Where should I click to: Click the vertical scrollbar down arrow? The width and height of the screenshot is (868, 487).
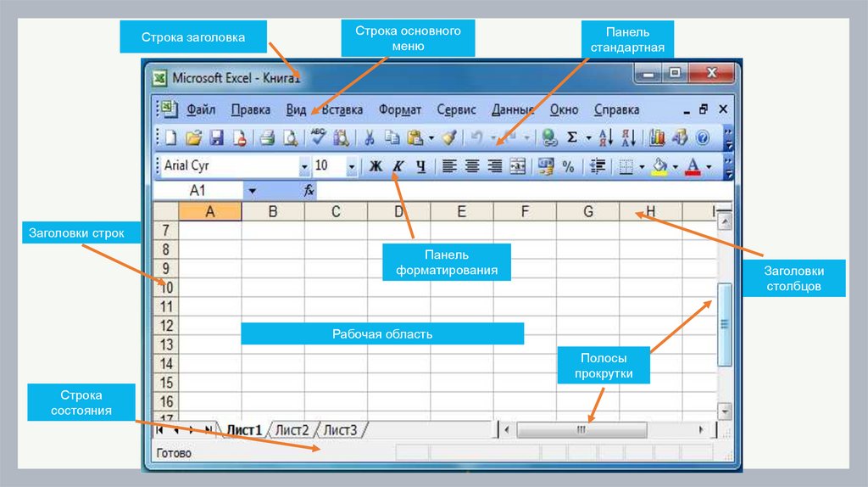pos(724,411)
